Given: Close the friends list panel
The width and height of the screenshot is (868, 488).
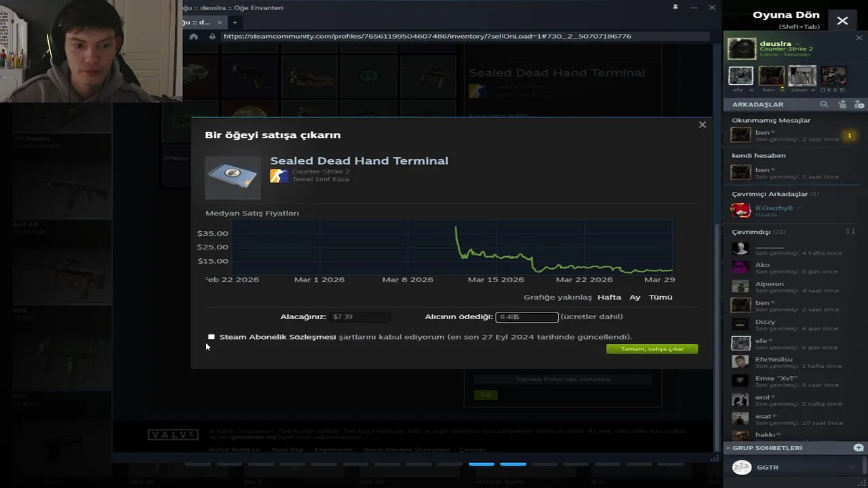Looking at the screenshot, I should 859,38.
